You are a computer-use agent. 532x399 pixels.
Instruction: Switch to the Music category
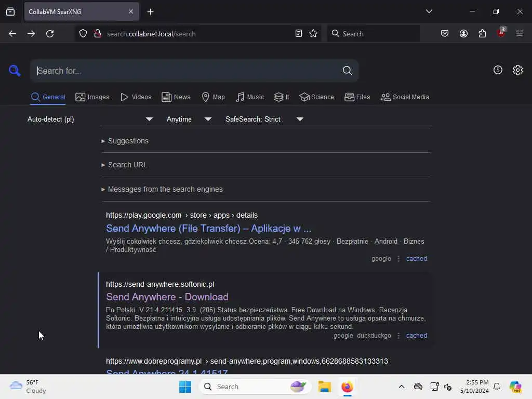(x=250, y=97)
